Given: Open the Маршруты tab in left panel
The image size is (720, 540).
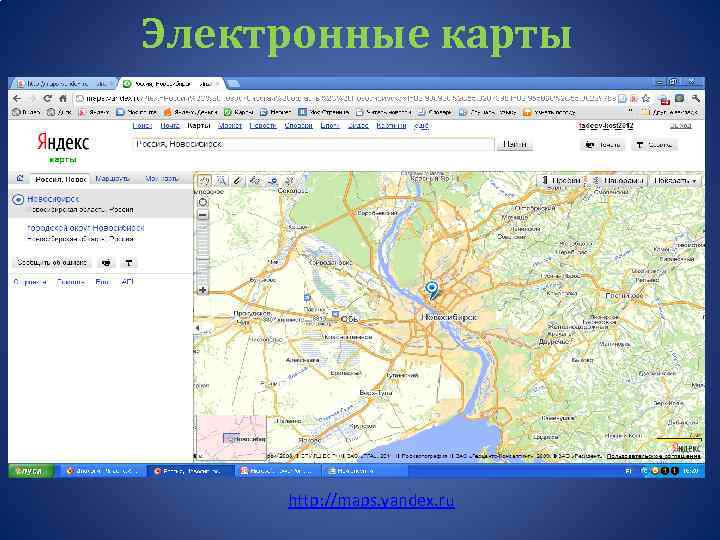Looking at the screenshot, I should click(x=112, y=179).
